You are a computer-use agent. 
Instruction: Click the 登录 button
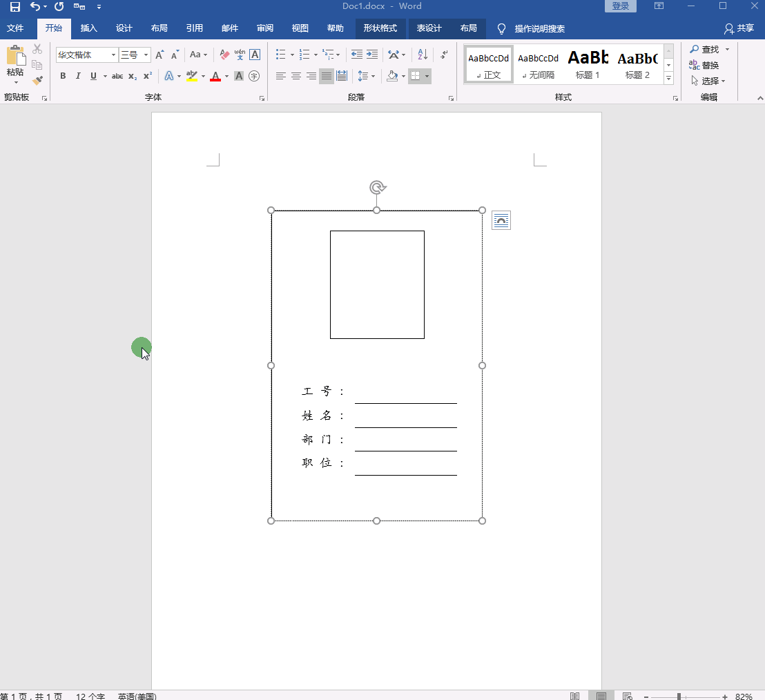click(620, 6)
